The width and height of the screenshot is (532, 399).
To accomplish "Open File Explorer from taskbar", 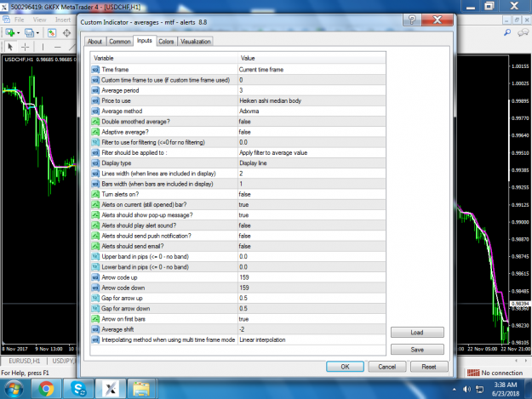I will [141, 389].
